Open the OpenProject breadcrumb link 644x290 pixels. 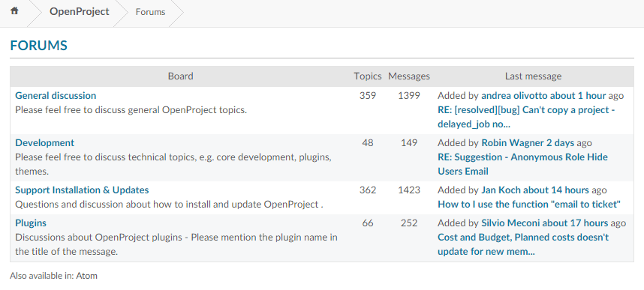pos(80,11)
